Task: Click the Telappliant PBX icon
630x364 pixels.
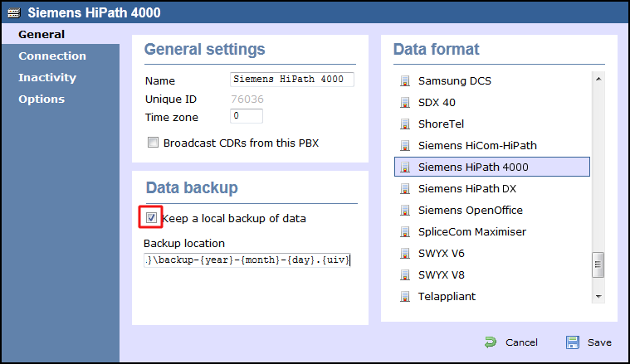Action: [405, 297]
